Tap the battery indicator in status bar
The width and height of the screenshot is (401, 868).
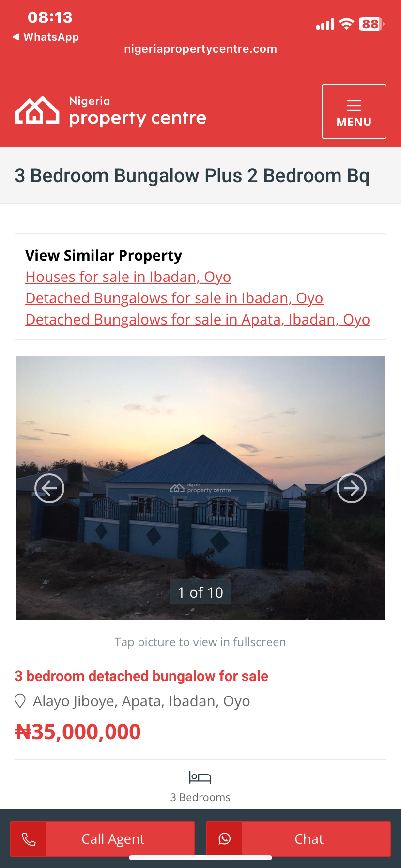point(371,24)
